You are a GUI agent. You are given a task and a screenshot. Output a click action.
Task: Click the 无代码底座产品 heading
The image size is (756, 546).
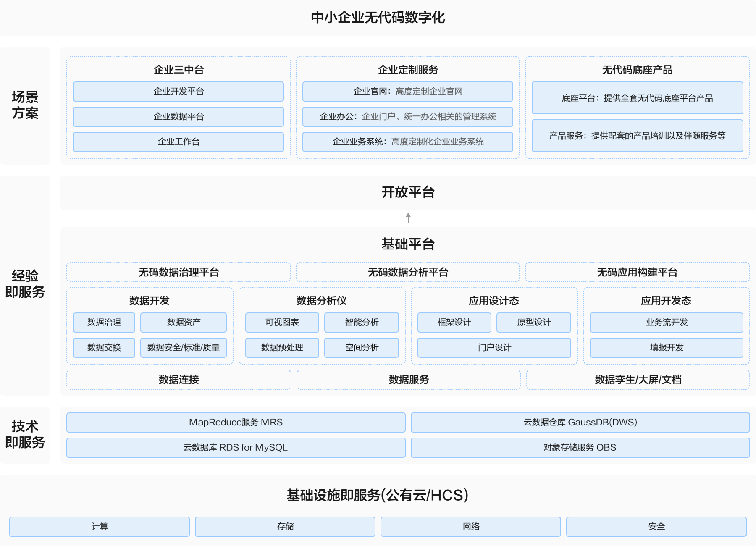[638, 70]
